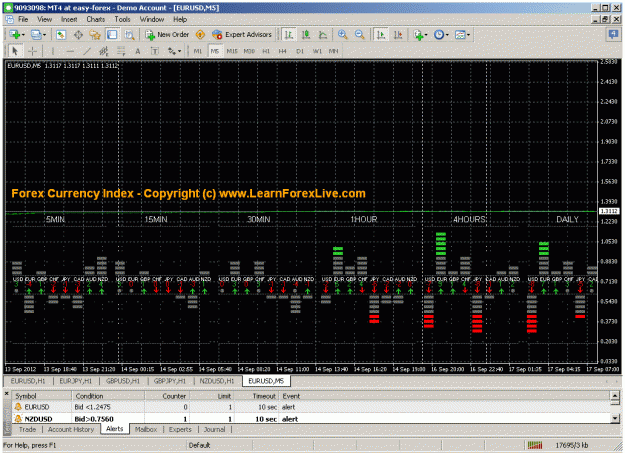Select the Fibonacci Retracement tool
The height and width of the screenshot is (453, 625).
(x=121, y=51)
